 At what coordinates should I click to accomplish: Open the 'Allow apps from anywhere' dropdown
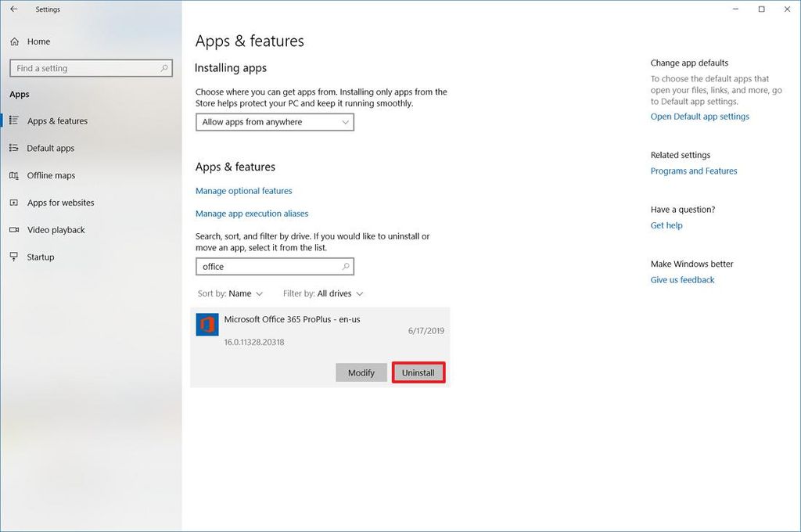(275, 122)
